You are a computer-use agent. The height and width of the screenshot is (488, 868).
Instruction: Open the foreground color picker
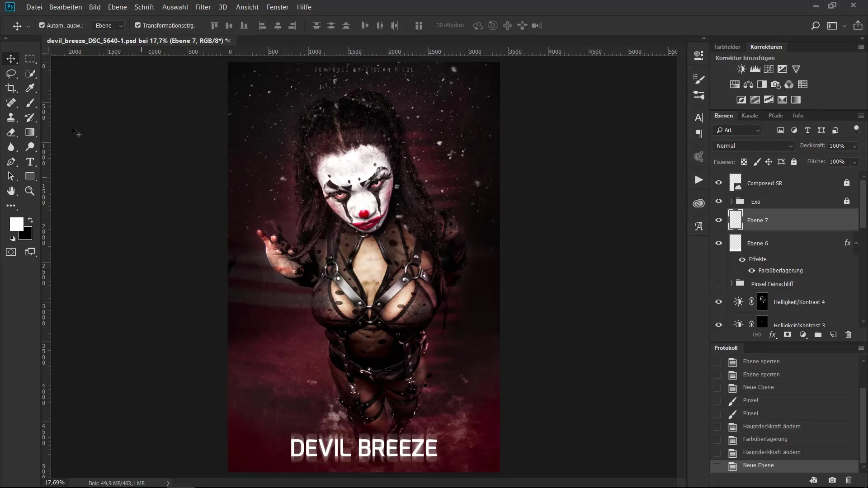pyautogui.click(x=16, y=224)
